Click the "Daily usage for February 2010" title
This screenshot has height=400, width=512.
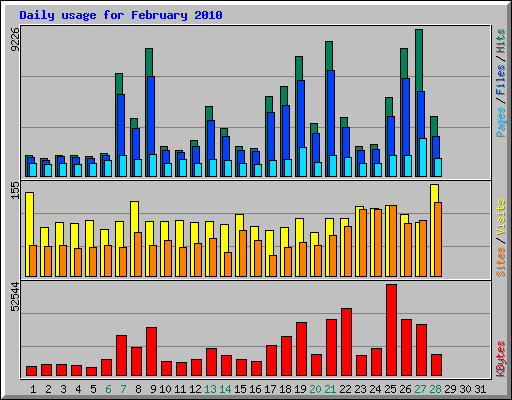(x=121, y=15)
